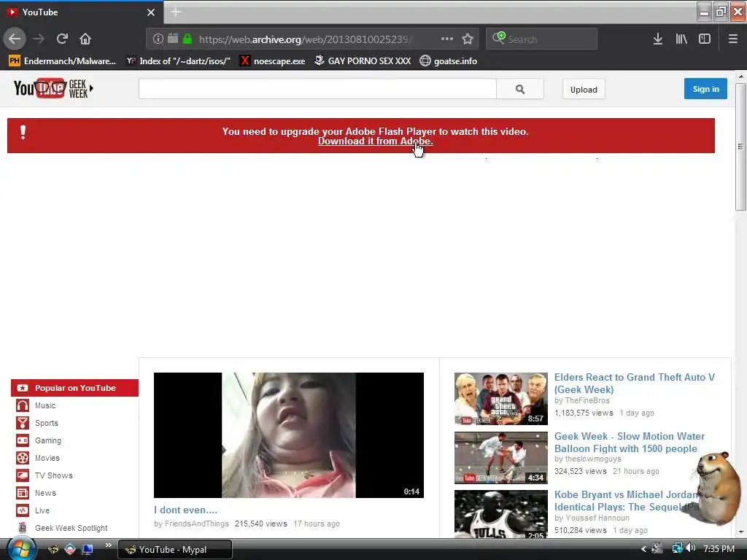747x560 pixels.
Task: Click the YouTube search input field
Action: [317, 89]
